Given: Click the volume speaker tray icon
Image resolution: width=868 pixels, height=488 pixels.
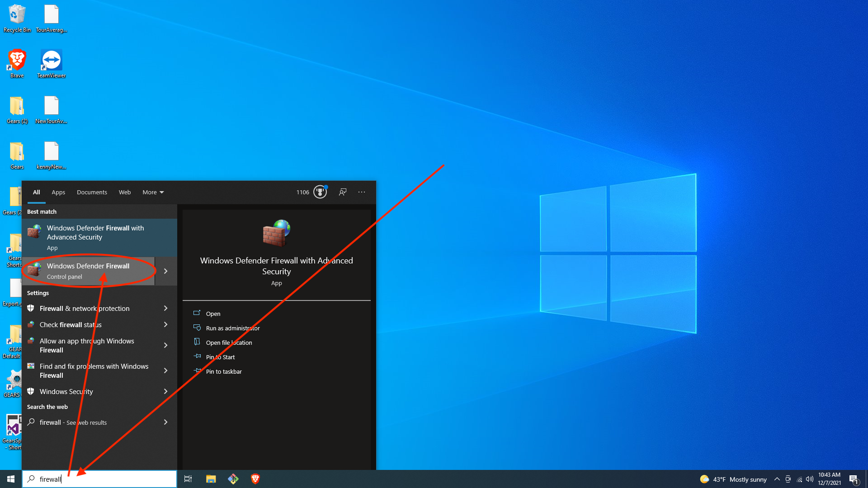Looking at the screenshot, I should (810, 479).
